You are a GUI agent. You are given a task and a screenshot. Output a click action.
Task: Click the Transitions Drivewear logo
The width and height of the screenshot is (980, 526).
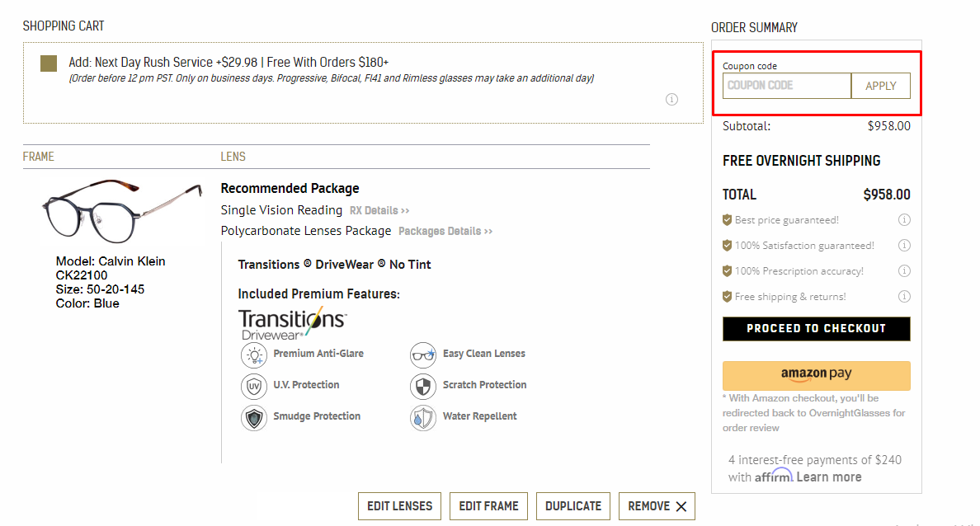click(293, 325)
